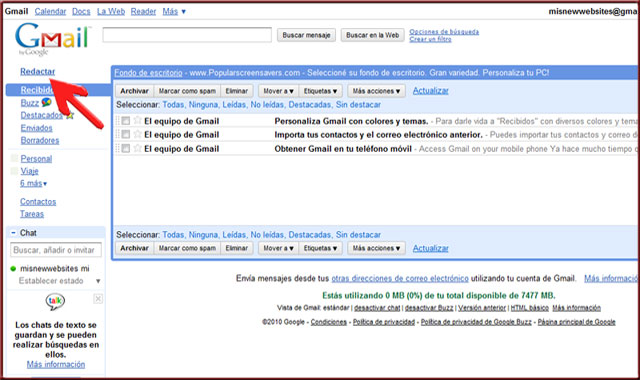The width and height of the screenshot is (640, 380).
Task: Click the top Actualizar link
Action: [431, 91]
